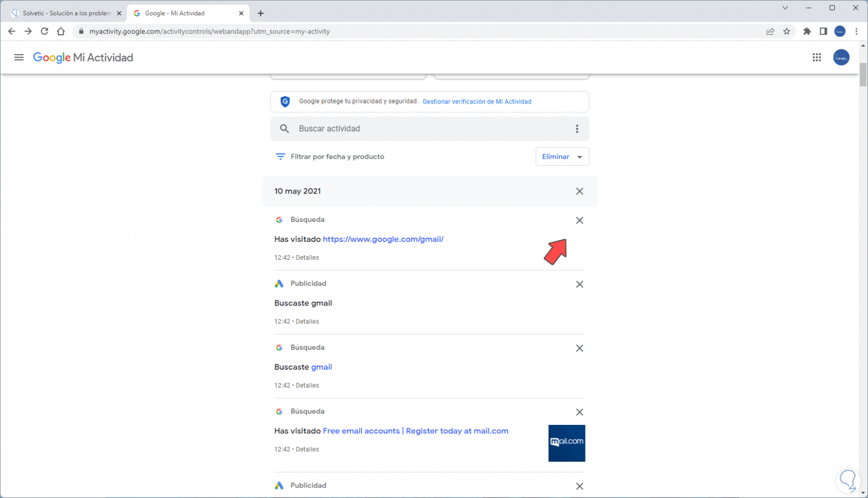Open the Chrome three-dot menu

click(856, 32)
